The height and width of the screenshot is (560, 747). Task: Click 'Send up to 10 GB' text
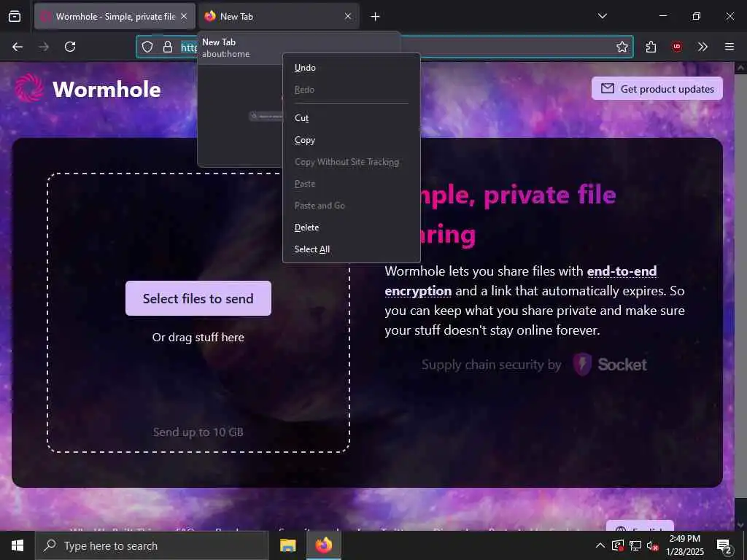[x=198, y=432]
